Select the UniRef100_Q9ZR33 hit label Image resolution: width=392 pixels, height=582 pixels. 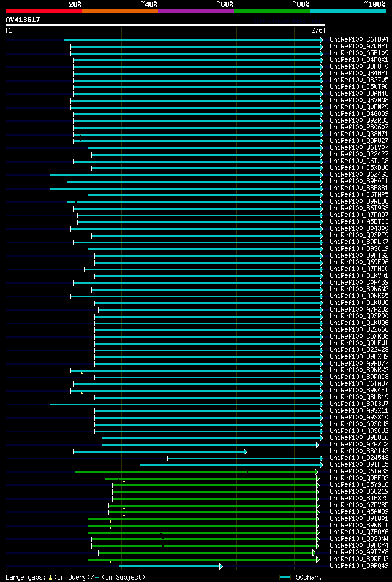[x=359, y=121]
